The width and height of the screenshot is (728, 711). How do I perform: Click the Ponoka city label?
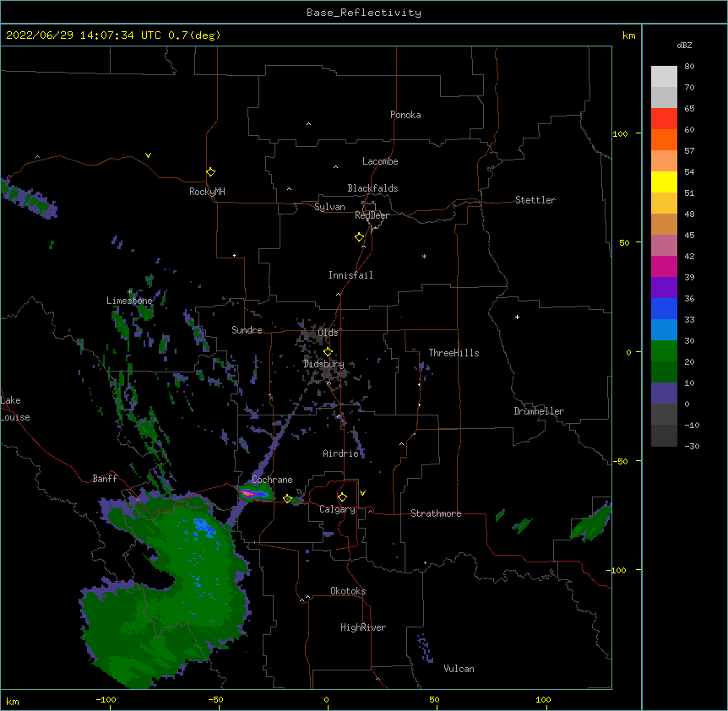click(405, 115)
